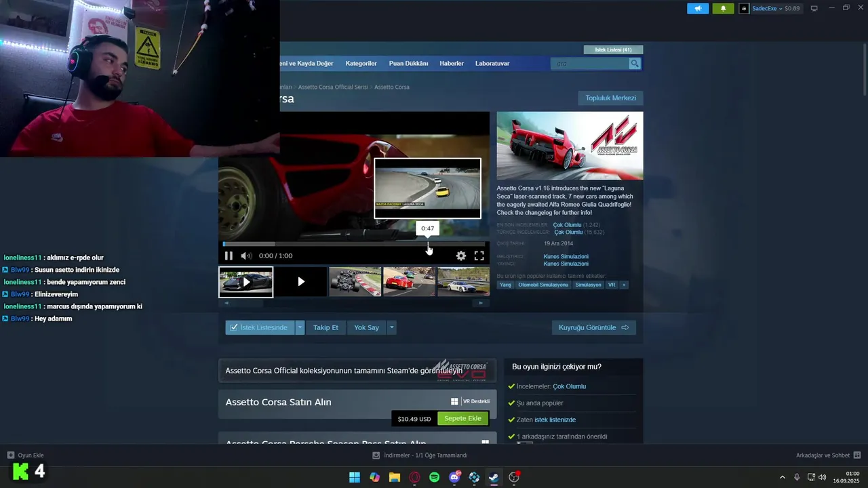Open Kuyruğu Görüntüle queue button
The width and height of the screenshot is (868, 488).
point(594,327)
